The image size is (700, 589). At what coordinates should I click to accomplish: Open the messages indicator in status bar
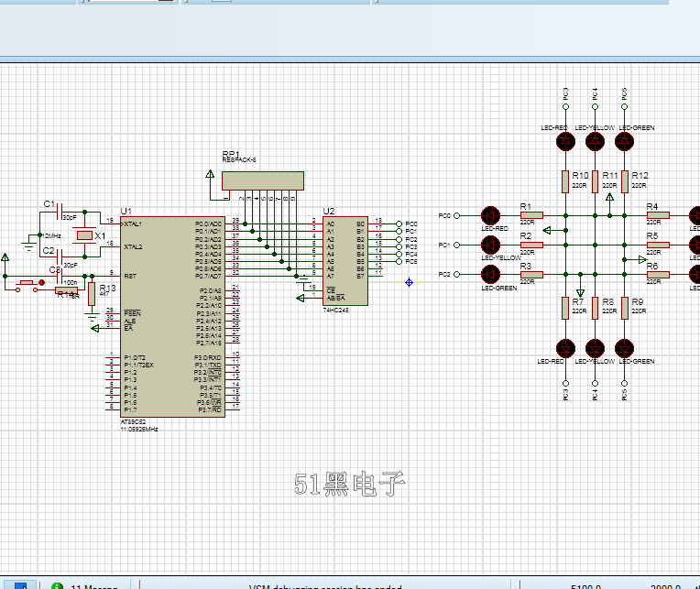click(85, 585)
